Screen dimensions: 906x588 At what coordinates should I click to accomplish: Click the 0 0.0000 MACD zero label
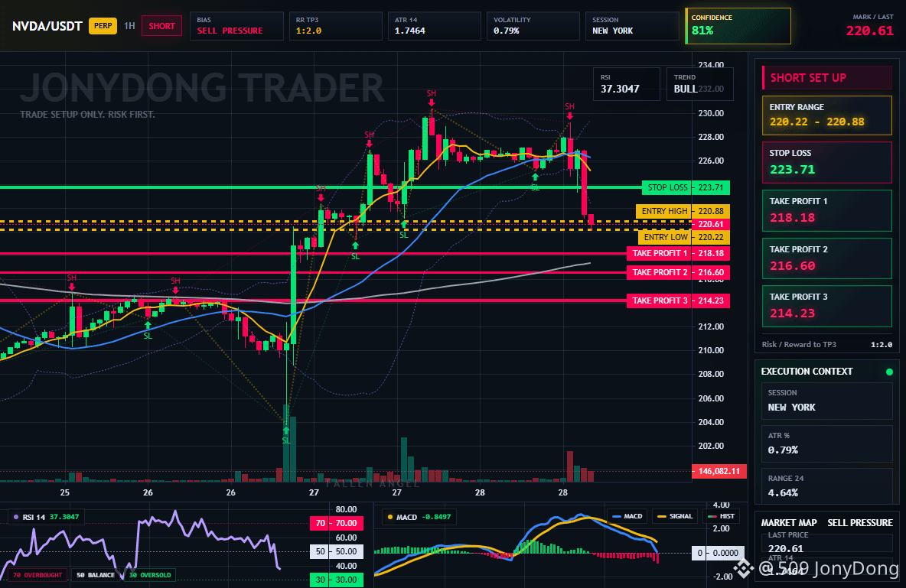point(718,554)
